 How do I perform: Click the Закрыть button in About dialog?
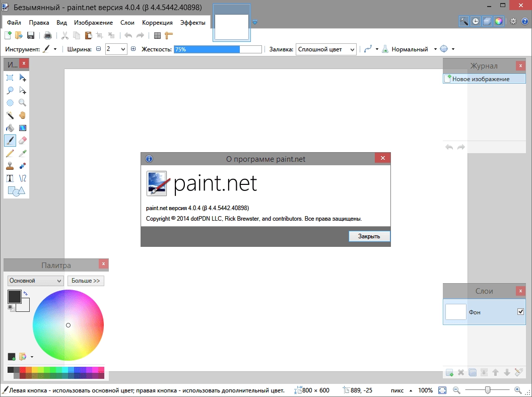[369, 236]
